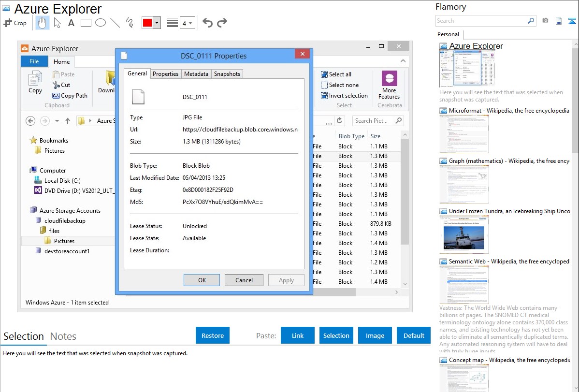Click the Search Pictures field
The height and width of the screenshot is (392, 579).
[x=378, y=120]
